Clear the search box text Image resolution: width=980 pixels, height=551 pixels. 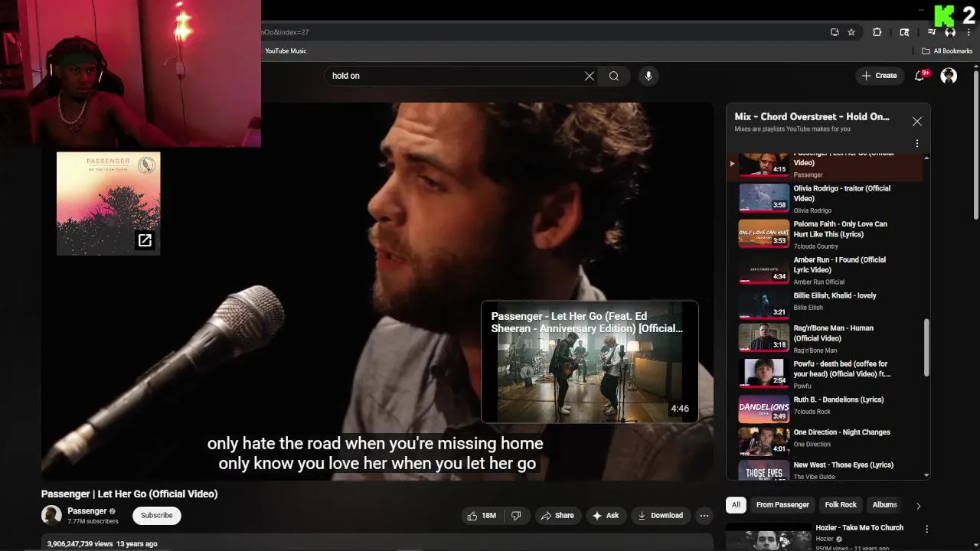click(x=590, y=76)
